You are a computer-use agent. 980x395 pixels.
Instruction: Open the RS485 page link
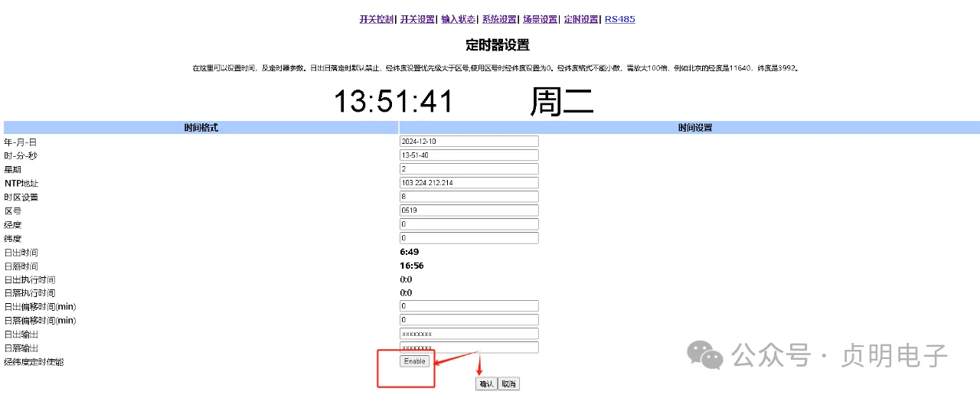point(620,20)
